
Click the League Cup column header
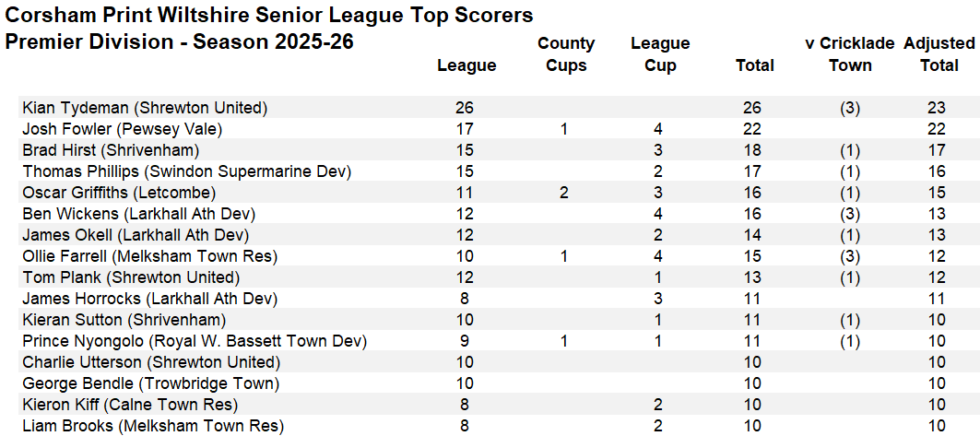pyautogui.click(x=660, y=54)
